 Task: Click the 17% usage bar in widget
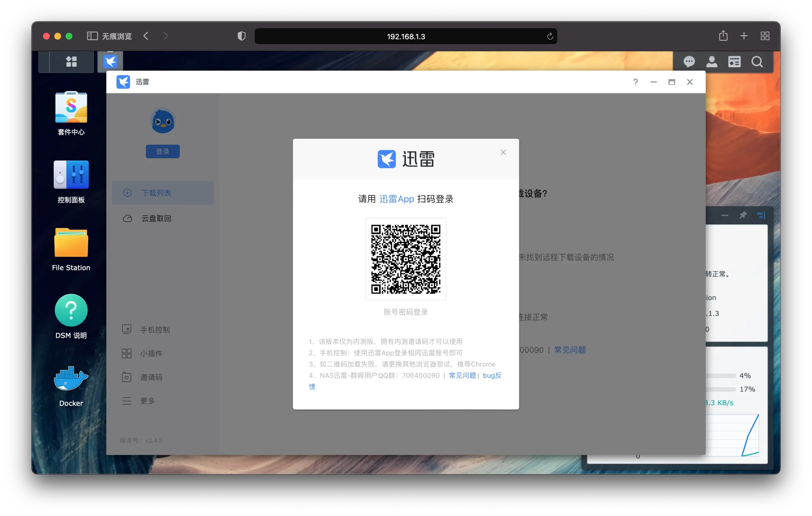tap(721, 389)
